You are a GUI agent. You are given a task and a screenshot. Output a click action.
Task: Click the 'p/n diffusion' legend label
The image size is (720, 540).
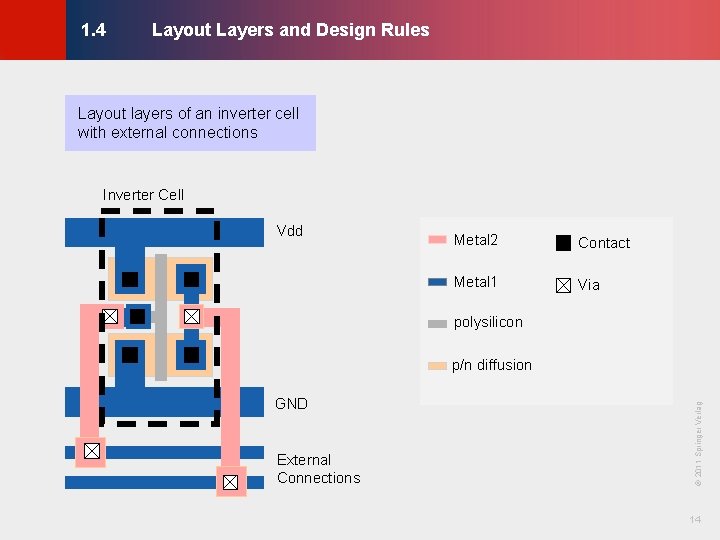pos(492,365)
